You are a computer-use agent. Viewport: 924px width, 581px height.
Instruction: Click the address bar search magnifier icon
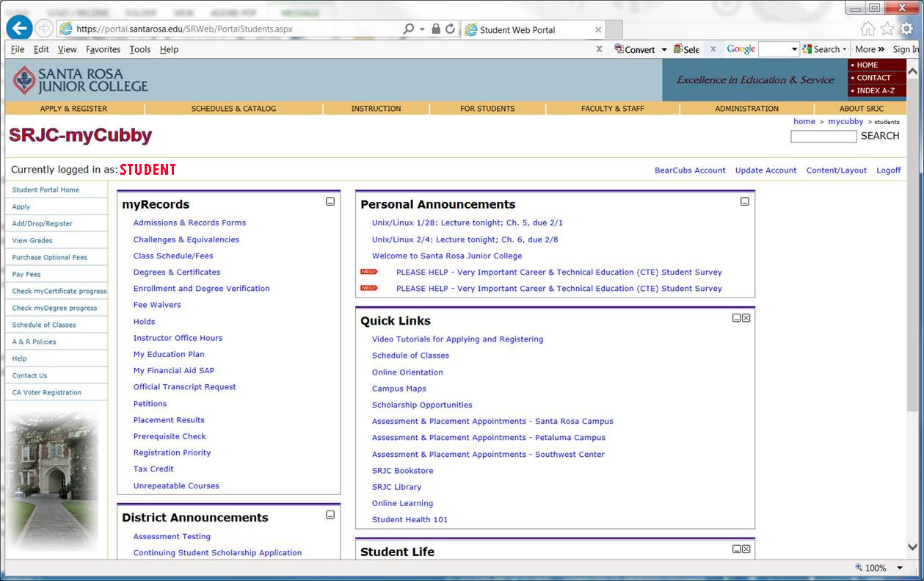click(408, 29)
